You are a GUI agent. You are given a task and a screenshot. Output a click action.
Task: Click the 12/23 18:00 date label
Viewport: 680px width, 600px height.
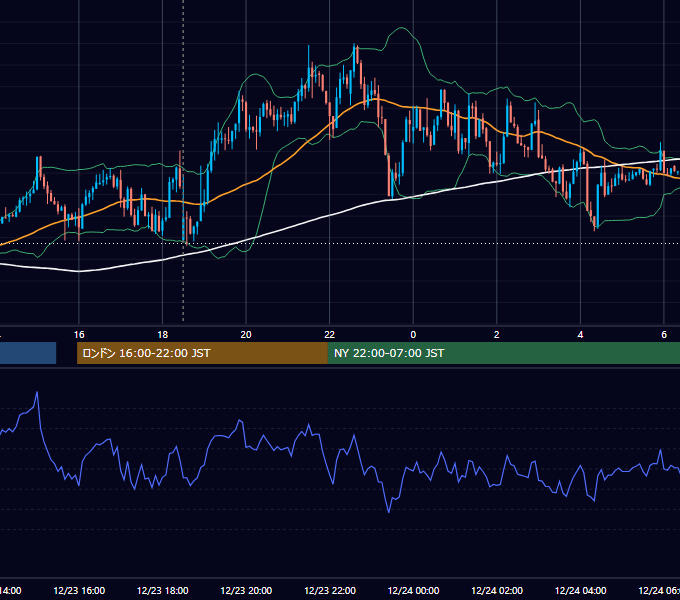point(163,590)
